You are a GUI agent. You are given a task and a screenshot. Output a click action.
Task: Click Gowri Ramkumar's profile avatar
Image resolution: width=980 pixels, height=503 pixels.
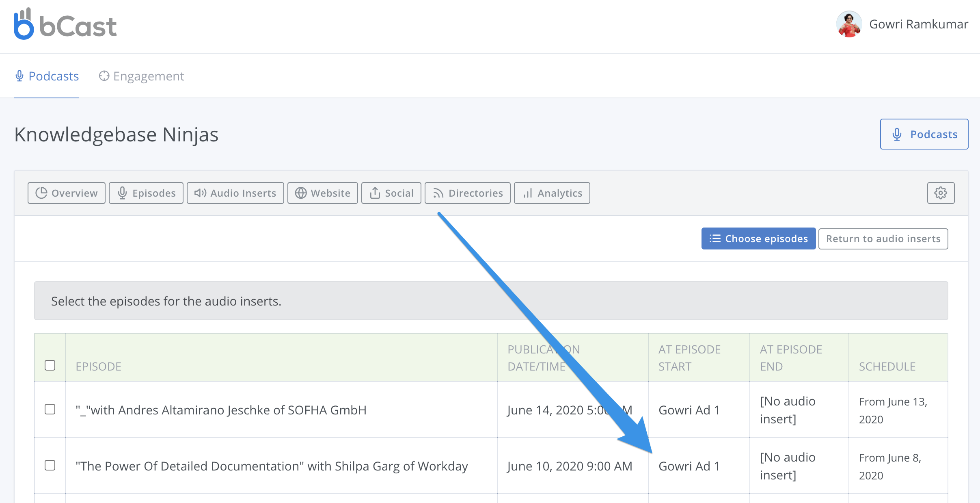click(x=849, y=24)
